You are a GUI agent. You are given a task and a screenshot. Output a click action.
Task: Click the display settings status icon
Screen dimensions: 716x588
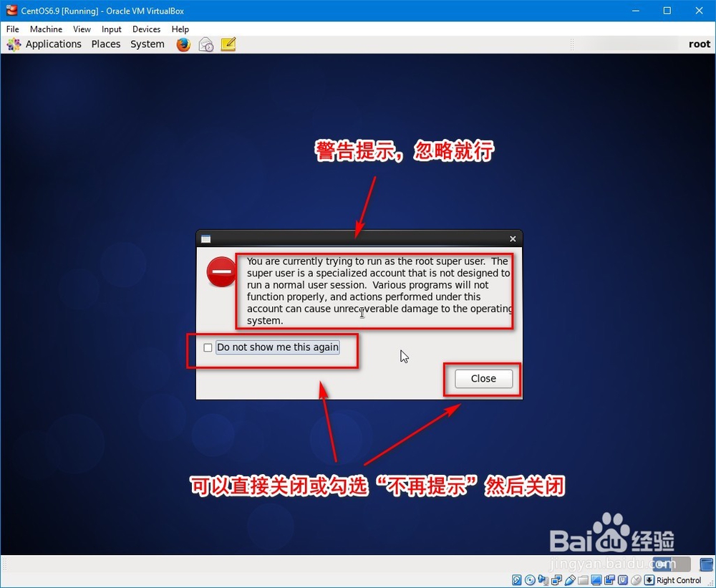(x=596, y=580)
